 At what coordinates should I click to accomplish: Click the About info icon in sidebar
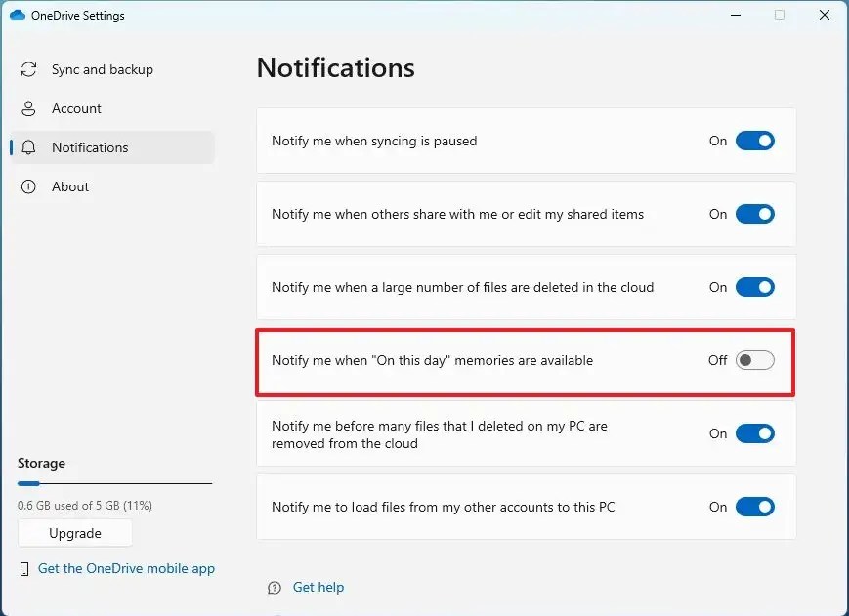(29, 186)
